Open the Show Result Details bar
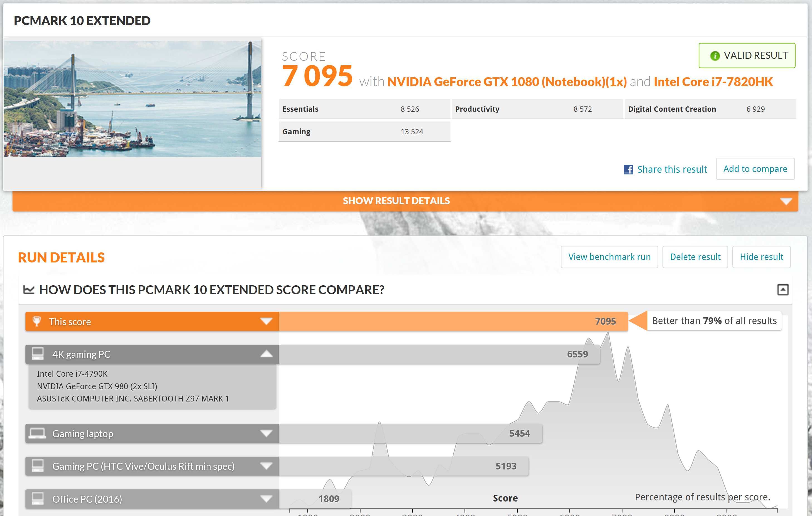This screenshot has height=516, width=812. (405, 201)
